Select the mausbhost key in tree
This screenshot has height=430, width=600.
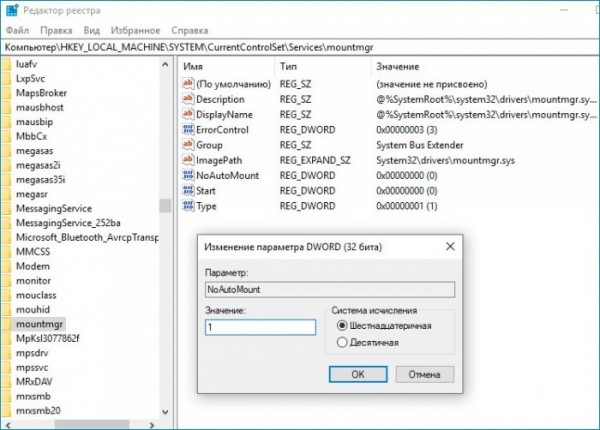[x=39, y=108]
